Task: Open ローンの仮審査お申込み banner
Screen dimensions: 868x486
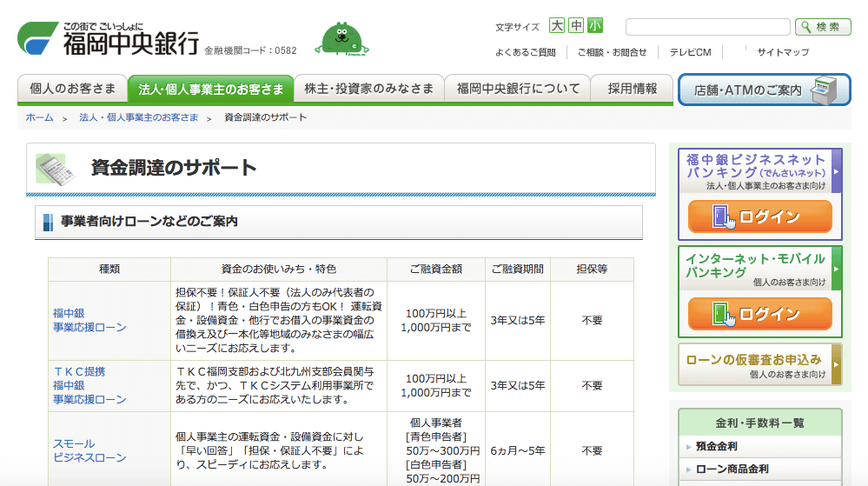Action: pos(759,364)
